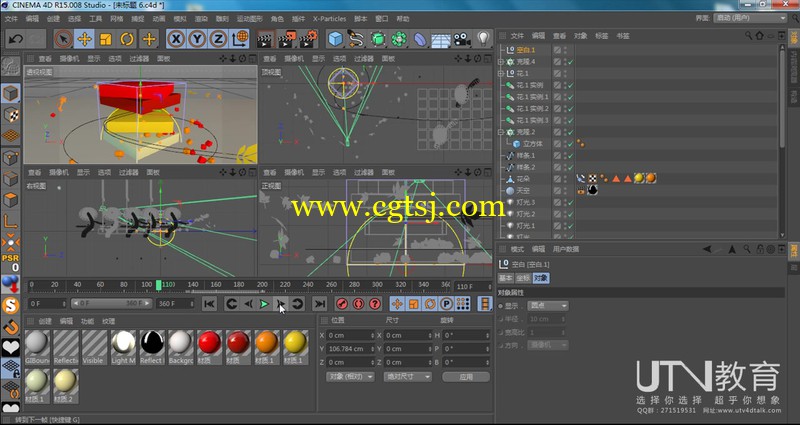Expand the 花.1 null object
This screenshot has height=425, width=800.
click(x=501, y=73)
